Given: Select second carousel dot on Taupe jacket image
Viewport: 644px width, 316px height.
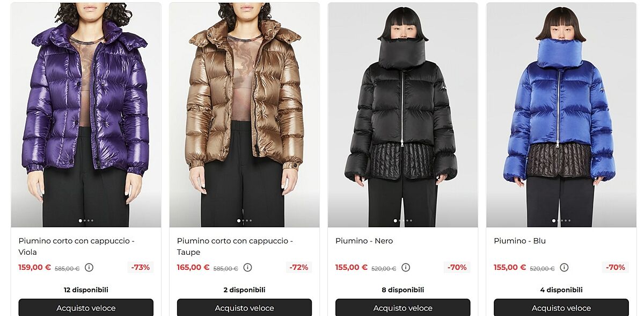Looking at the screenshot, I should pyautogui.click(x=243, y=220).
